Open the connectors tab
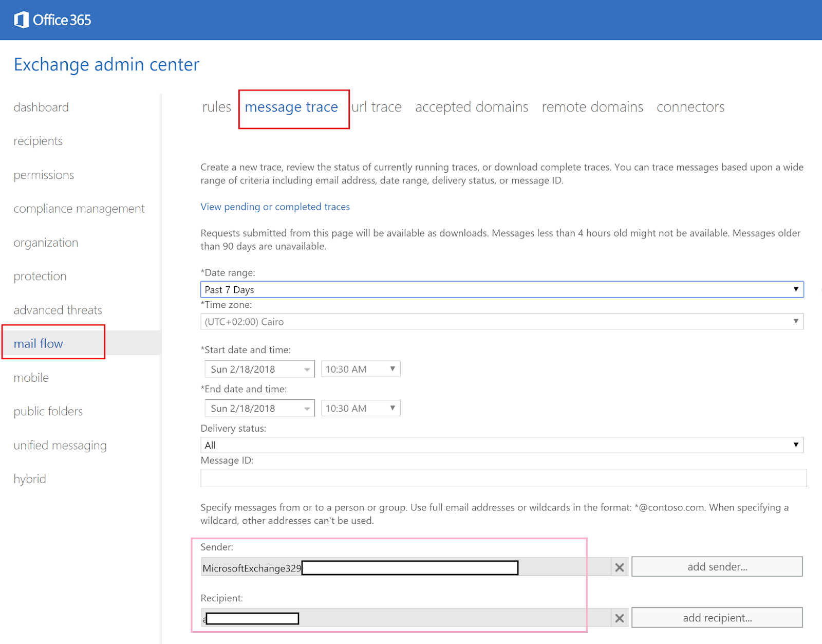822x644 pixels. click(x=690, y=107)
